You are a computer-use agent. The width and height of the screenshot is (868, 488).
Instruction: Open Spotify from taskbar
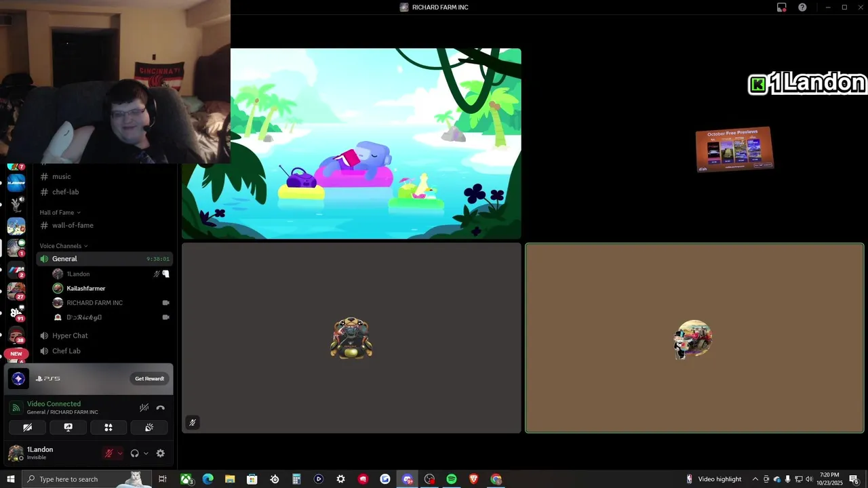tap(452, 479)
